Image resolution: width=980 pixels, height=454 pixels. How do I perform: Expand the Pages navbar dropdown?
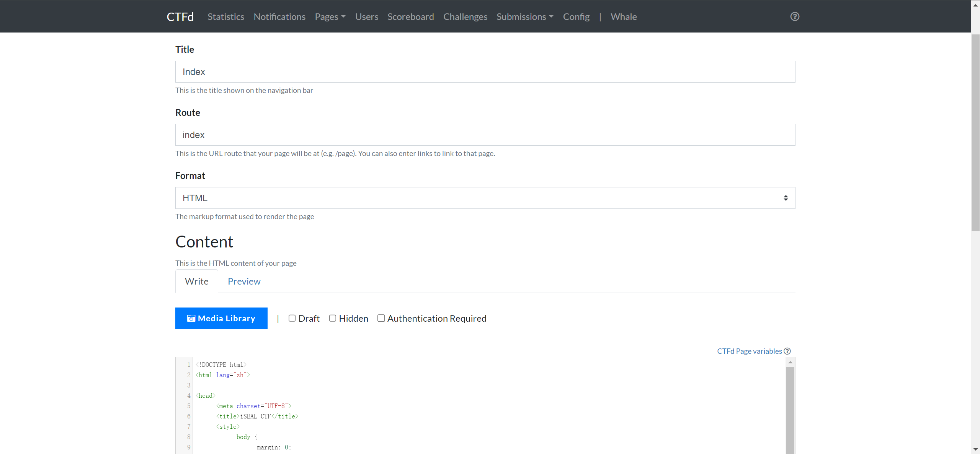pos(330,16)
